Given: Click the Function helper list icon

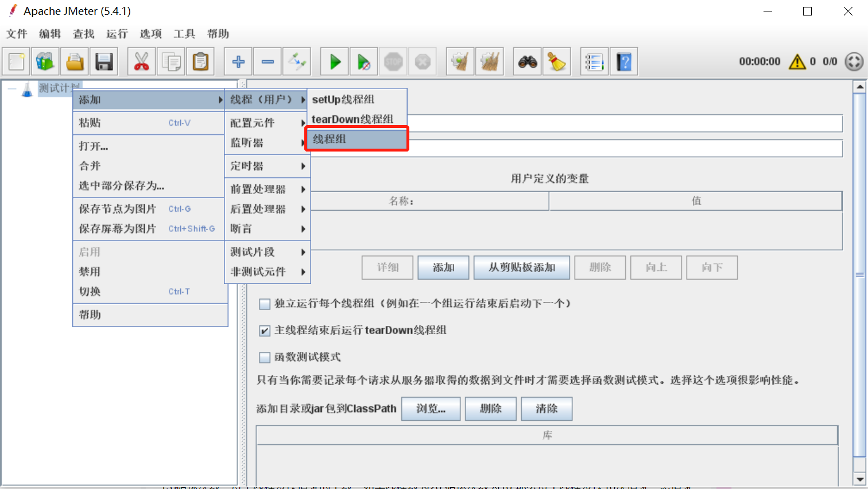Looking at the screenshot, I should [595, 61].
